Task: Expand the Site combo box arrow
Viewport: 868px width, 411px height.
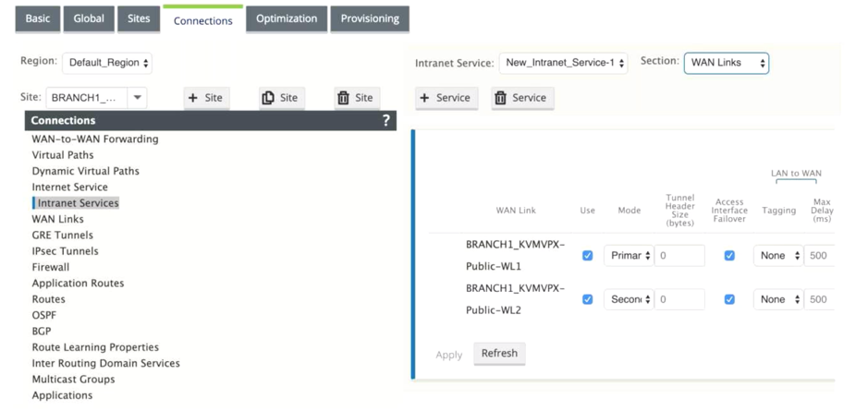Action: pos(138,98)
